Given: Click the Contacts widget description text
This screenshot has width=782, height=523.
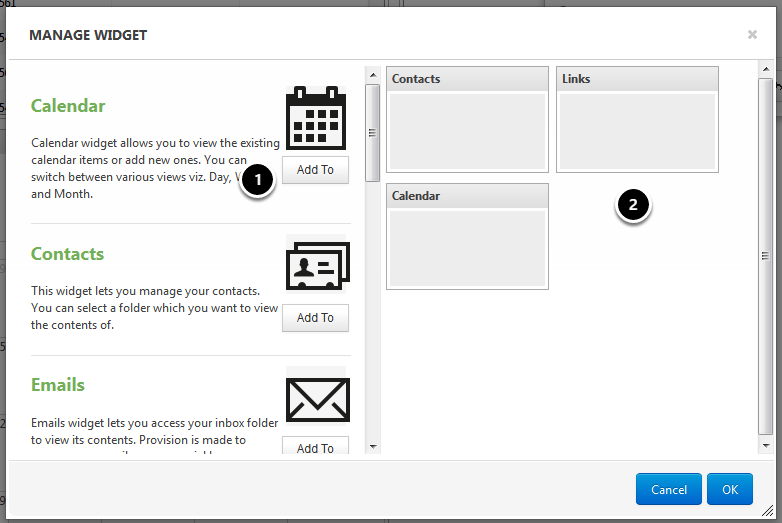Looking at the screenshot, I should point(154,308).
